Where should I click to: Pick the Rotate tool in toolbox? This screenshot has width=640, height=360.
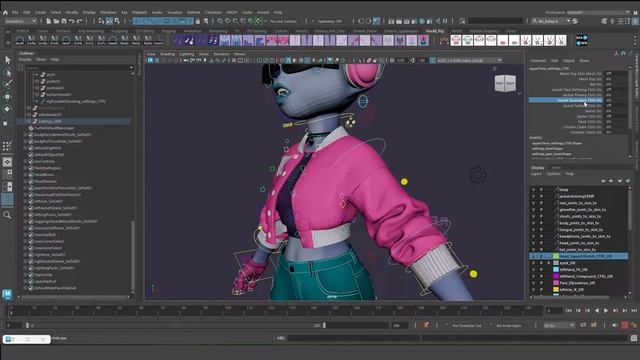coord(7,109)
